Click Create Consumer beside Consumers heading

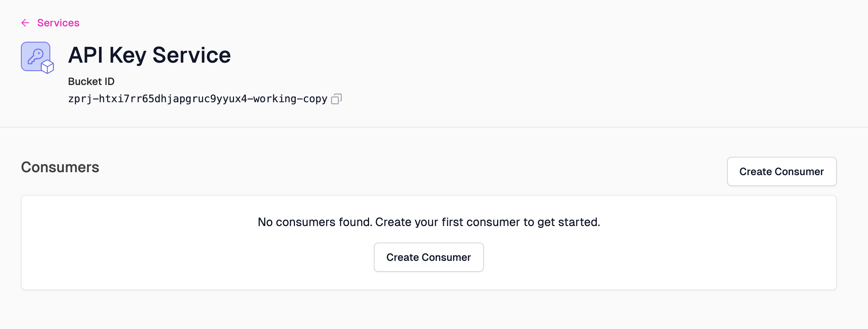782,171
